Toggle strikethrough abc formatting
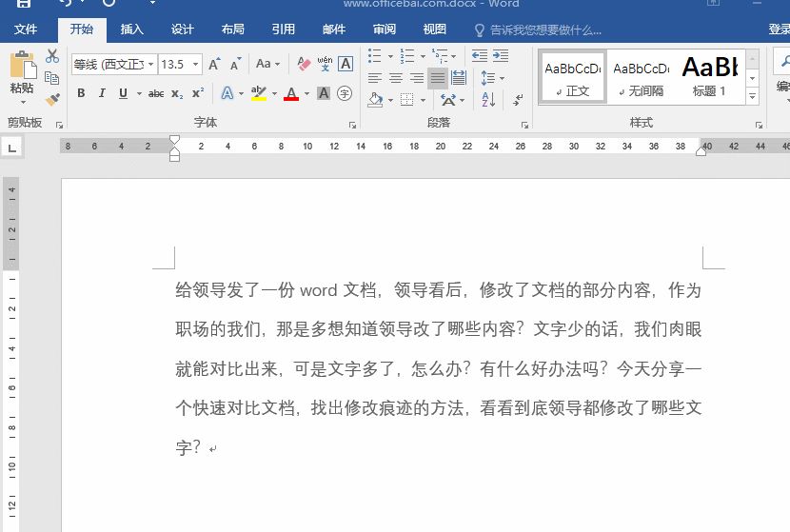Screen dimensions: 790x532 [156, 93]
